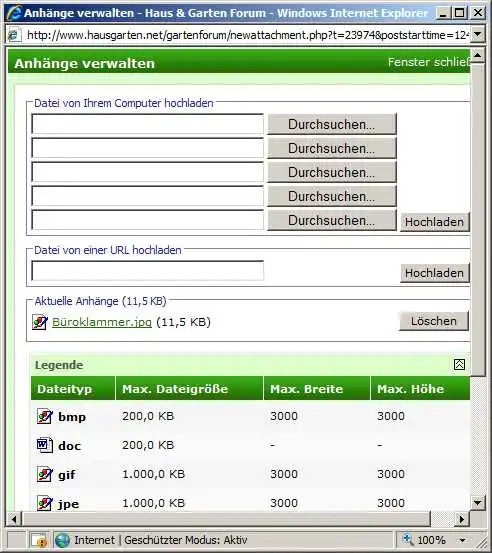
Task: Click the page icon in address bar
Action: 14,35
